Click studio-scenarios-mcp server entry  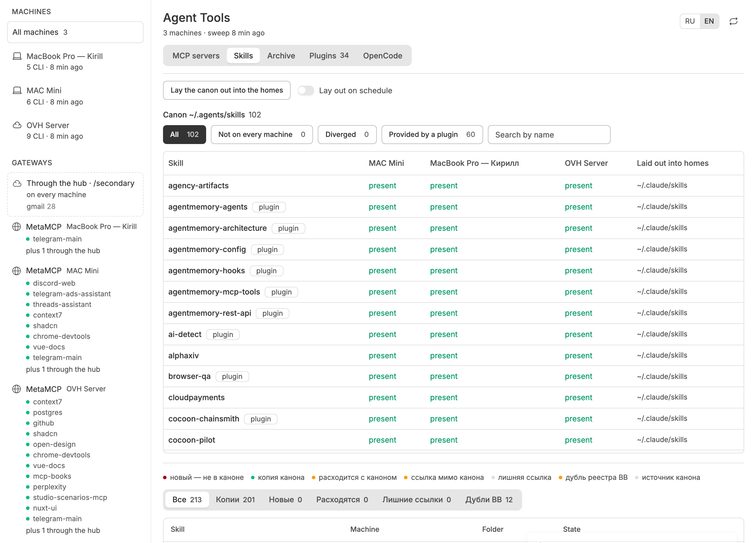(70, 498)
